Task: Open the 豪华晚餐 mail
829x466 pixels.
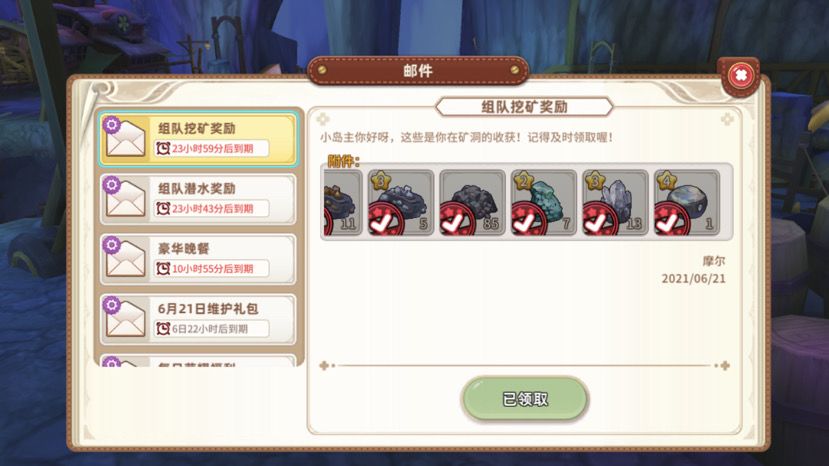Action: pos(198,259)
